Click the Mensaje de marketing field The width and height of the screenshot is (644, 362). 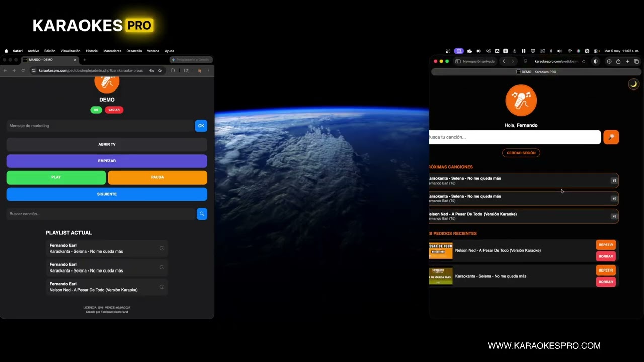click(100, 126)
